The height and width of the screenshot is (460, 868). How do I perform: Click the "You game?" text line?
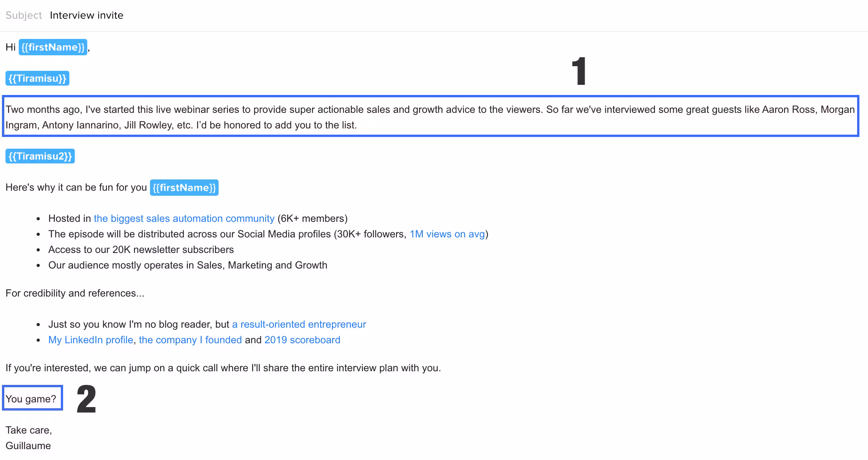click(31, 399)
